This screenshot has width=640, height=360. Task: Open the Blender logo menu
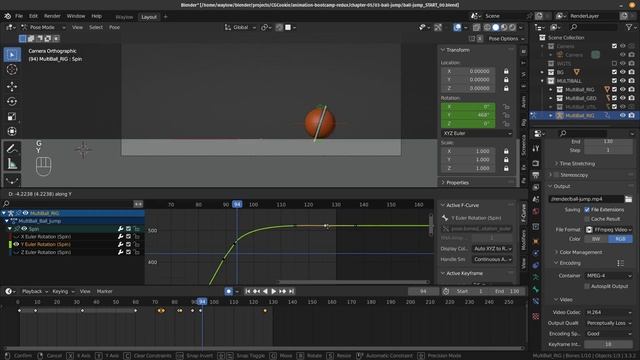(7, 16)
